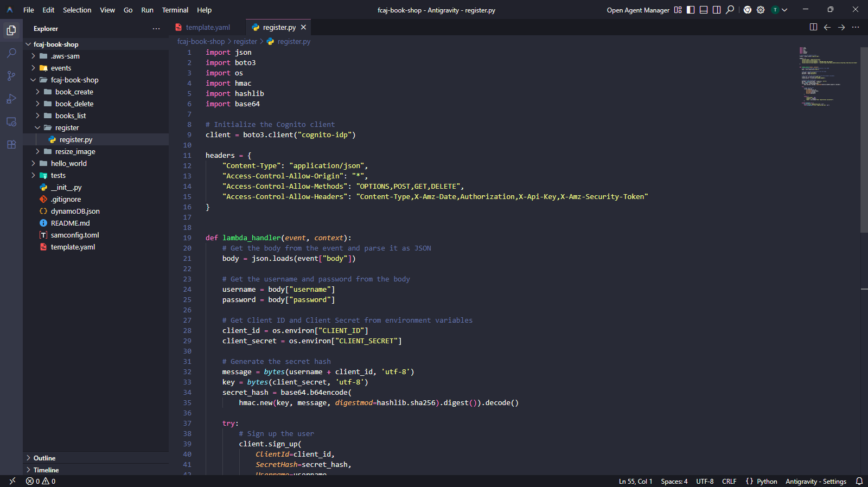
Task: Click the register breadcrumb segment
Action: (245, 41)
